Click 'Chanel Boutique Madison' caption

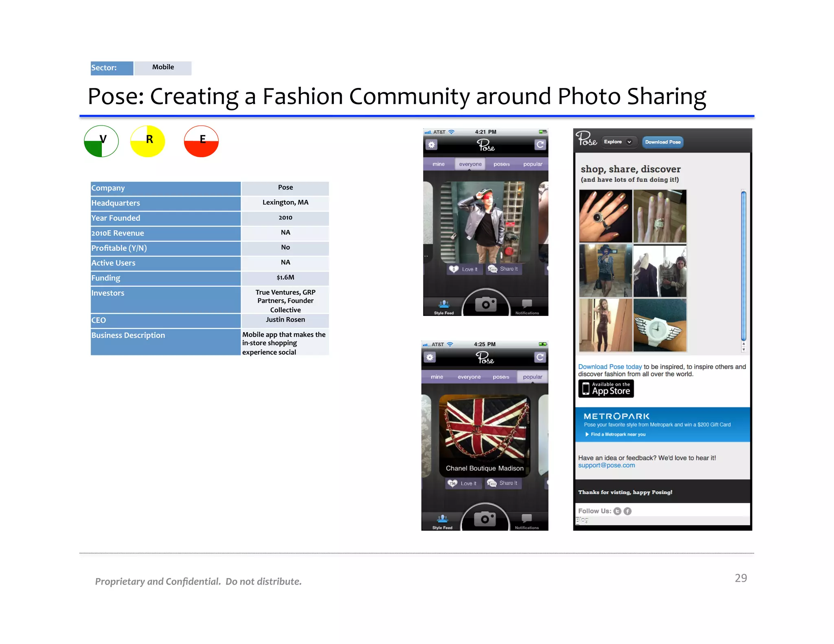click(x=485, y=468)
